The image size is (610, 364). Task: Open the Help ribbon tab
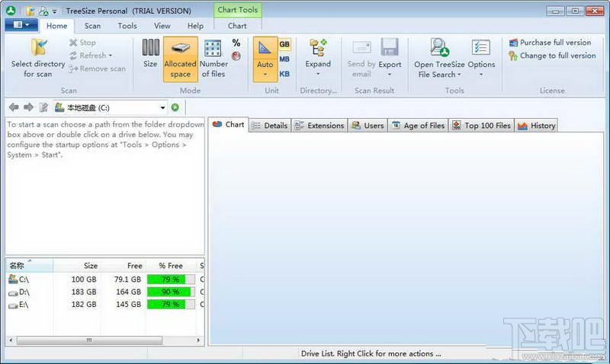click(x=195, y=26)
